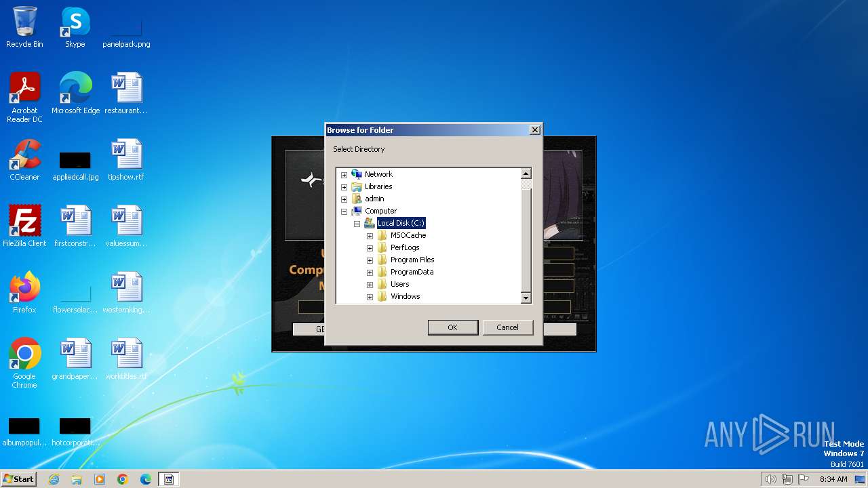The width and height of the screenshot is (868, 488).
Task: Open the Microsoft Edge desktop shortcut
Action: click(x=75, y=94)
